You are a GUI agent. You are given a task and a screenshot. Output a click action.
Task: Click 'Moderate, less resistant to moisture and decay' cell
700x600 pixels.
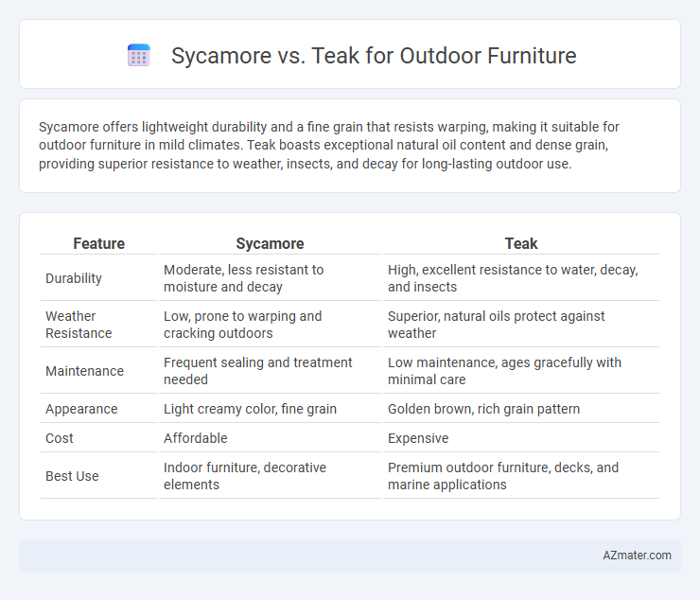270,278
